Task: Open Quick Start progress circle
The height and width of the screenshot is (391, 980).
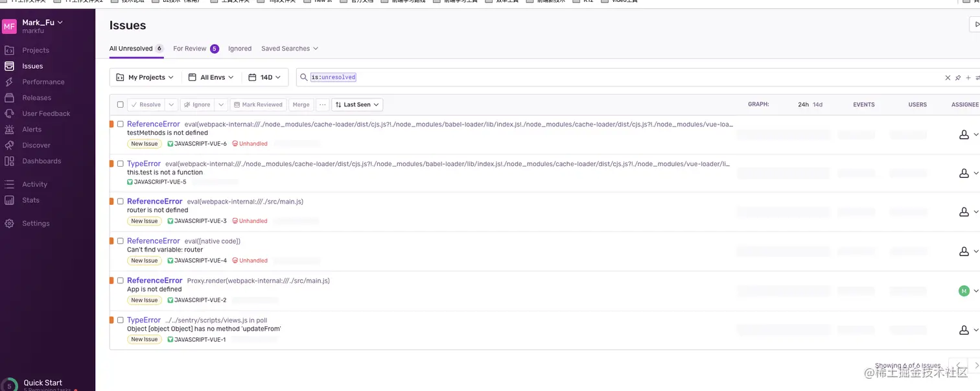Action: coord(9,385)
